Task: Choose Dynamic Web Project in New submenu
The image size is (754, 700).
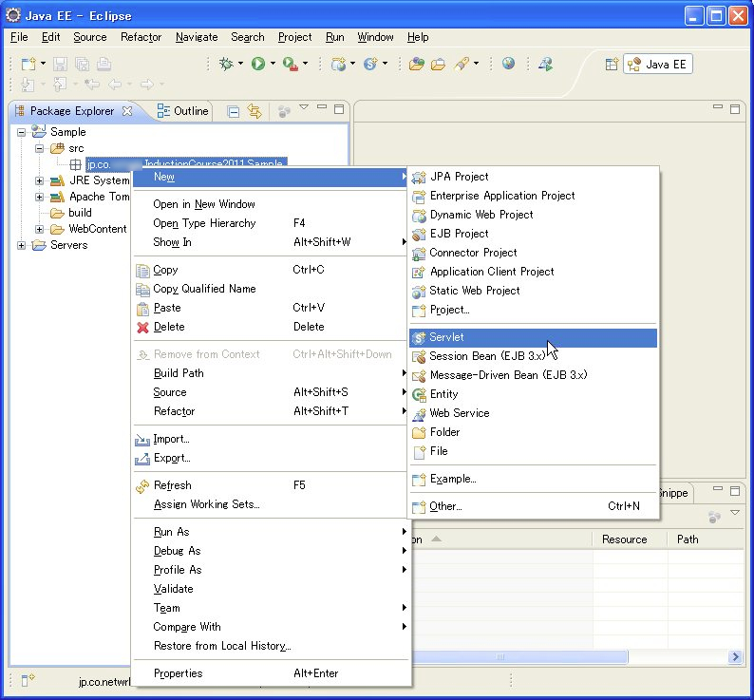Action: [533, 215]
